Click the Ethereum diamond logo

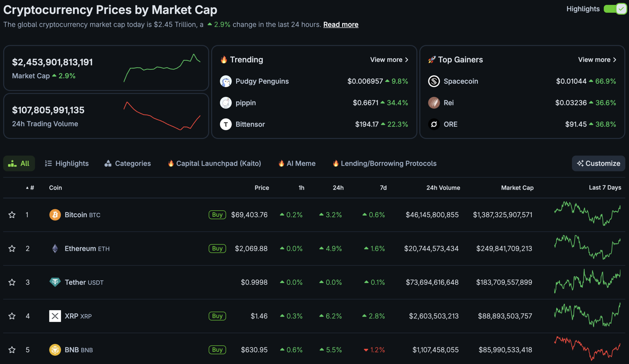[x=55, y=249]
